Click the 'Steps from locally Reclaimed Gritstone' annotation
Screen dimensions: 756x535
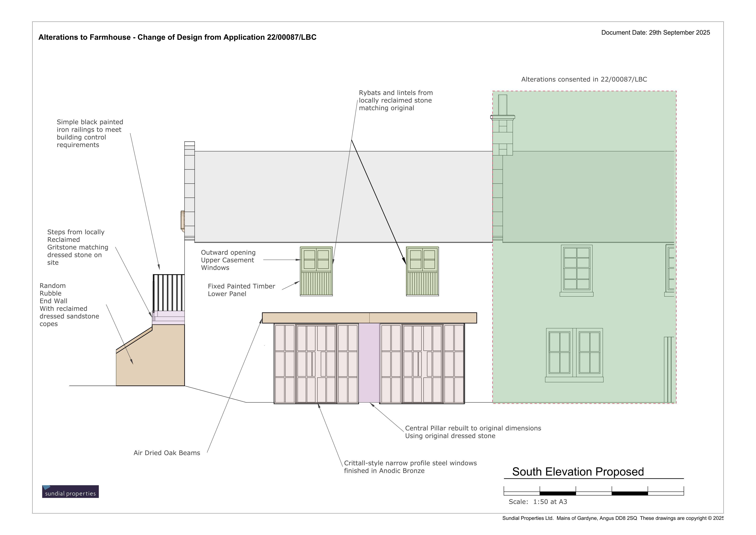point(78,247)
